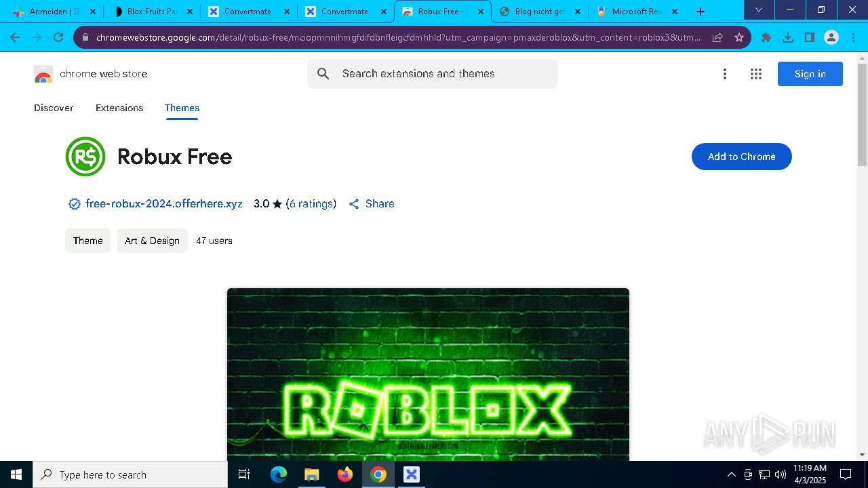The image size is (868, 488).
Task: Click the share page icon in address bar
Action: 717,37
